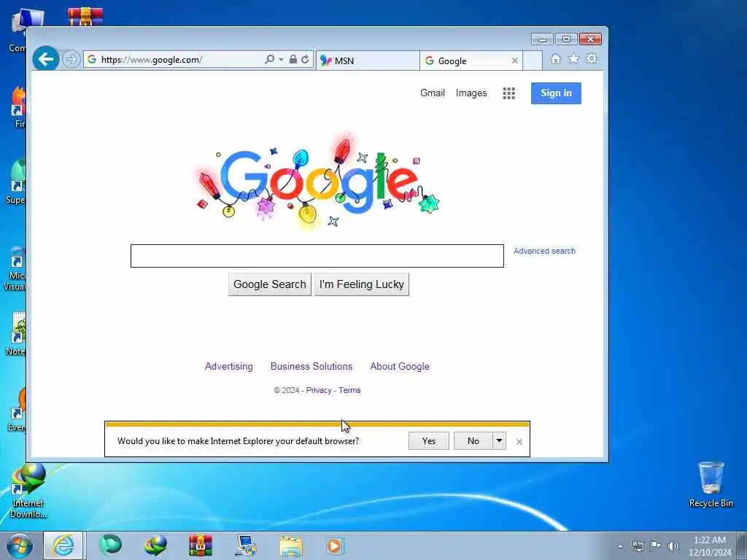Open the File Explorer taskbar icon
This screenshot has height=560, width=747.
pyautogui.click(x=291, y=545)
